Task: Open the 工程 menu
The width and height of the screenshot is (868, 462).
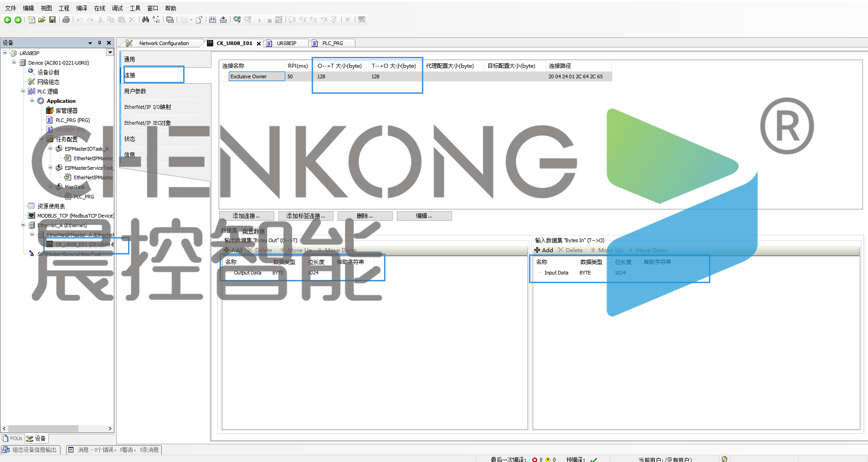Action: tap(64, 8)
